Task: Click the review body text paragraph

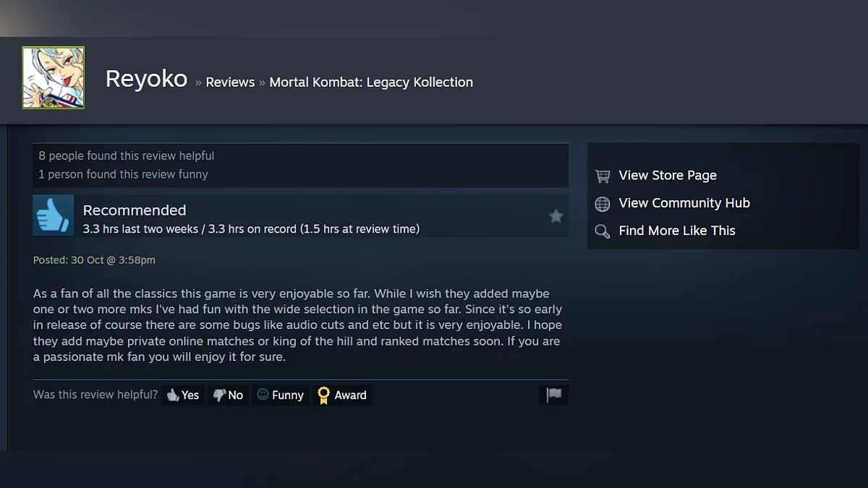Action: point(298,325)
